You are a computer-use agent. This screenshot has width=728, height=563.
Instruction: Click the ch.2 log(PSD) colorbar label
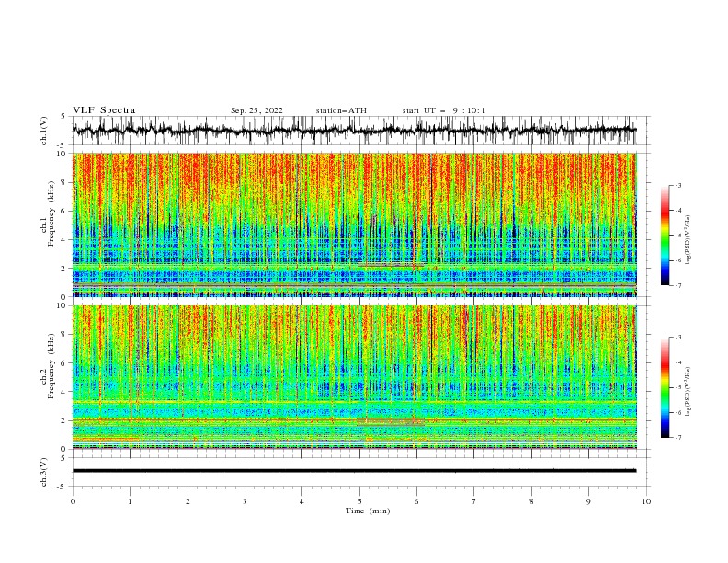(688, 392)
